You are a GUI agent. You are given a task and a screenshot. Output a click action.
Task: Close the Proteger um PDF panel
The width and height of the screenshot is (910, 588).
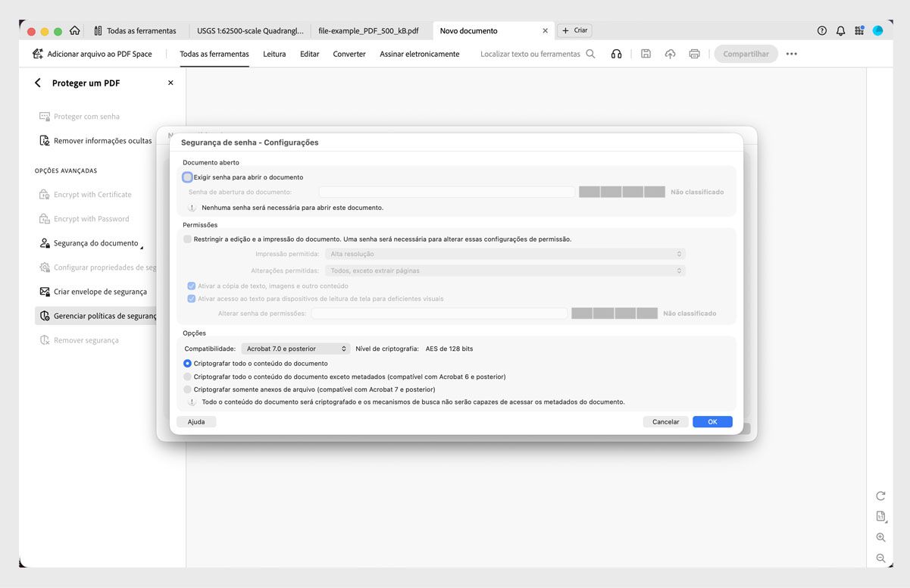click(x=170, y=83)
